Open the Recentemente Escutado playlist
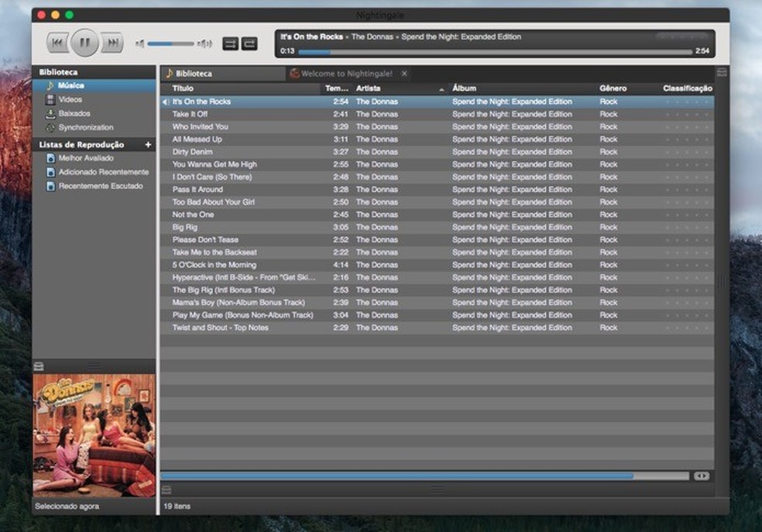Image resolution: width=762 pixels, height=532 pixels. point(100,187)
